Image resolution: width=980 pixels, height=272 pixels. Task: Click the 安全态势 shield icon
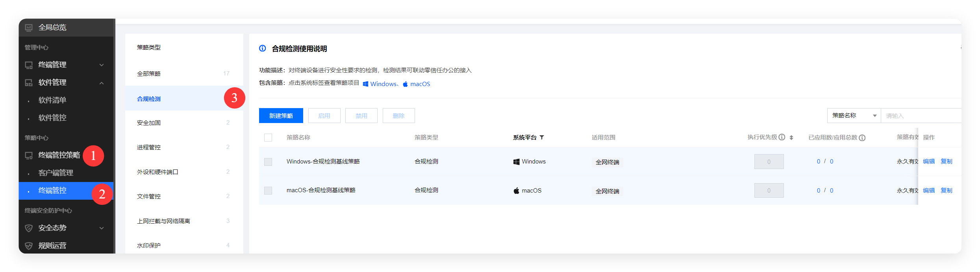(x=29, y=228)
